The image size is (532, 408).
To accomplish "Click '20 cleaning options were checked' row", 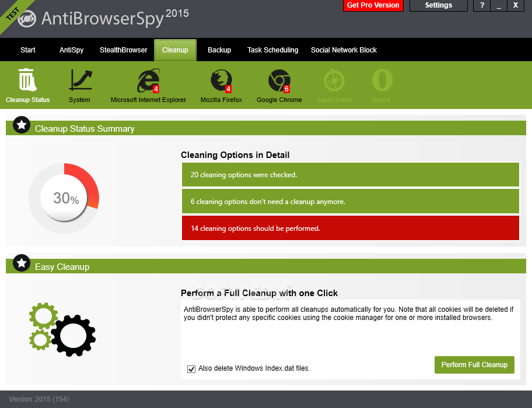I will click(x=351, y=175).
